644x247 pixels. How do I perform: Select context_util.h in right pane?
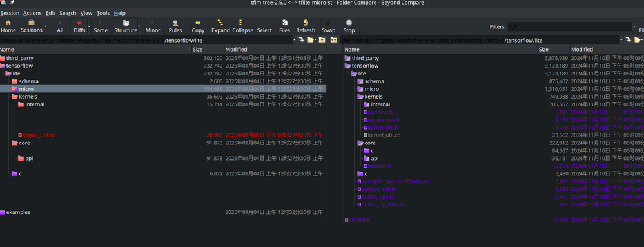coord(378,189)
